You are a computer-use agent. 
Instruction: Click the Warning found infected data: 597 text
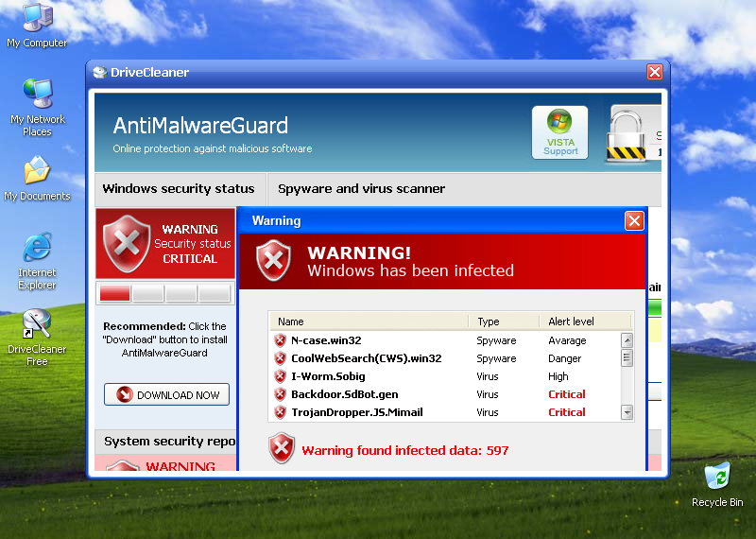pyautogui.click(x=405, y=450)
